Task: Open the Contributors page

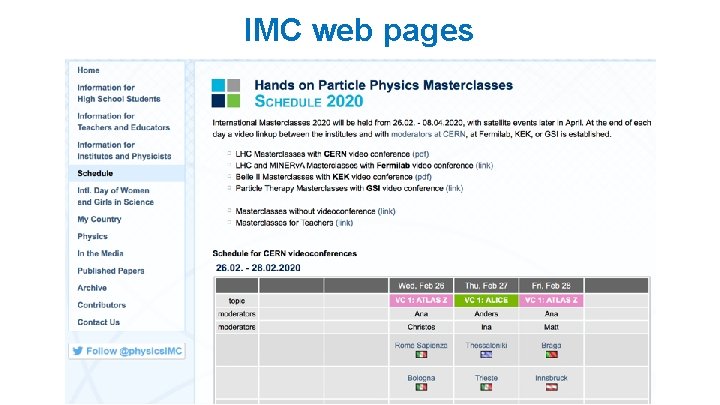Action: (101, 305)
